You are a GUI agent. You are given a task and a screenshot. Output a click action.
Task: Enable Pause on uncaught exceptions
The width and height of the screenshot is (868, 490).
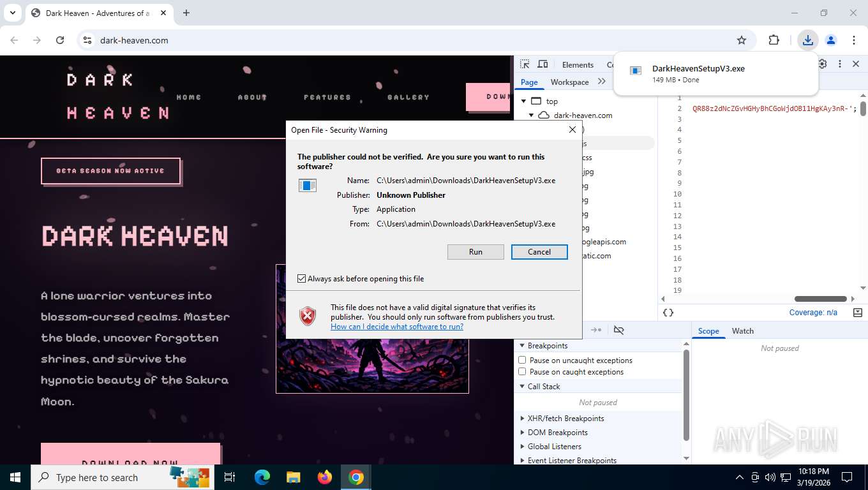[522, 360]
